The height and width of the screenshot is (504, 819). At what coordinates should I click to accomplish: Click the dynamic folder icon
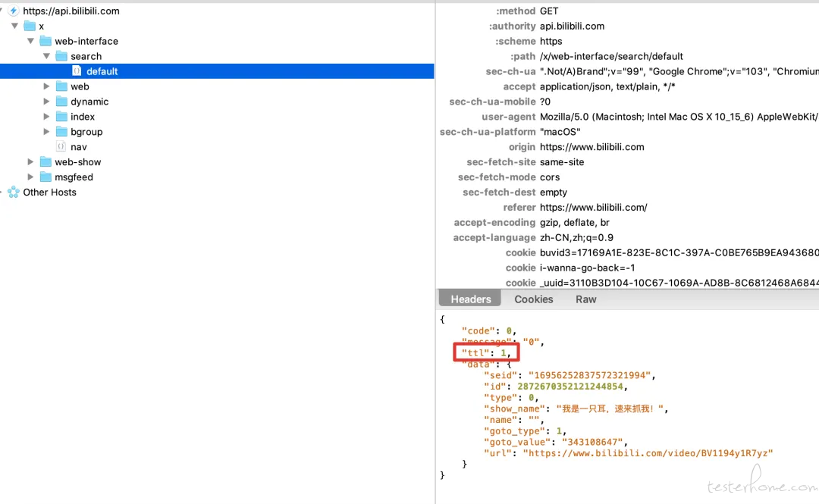point(61,102)
